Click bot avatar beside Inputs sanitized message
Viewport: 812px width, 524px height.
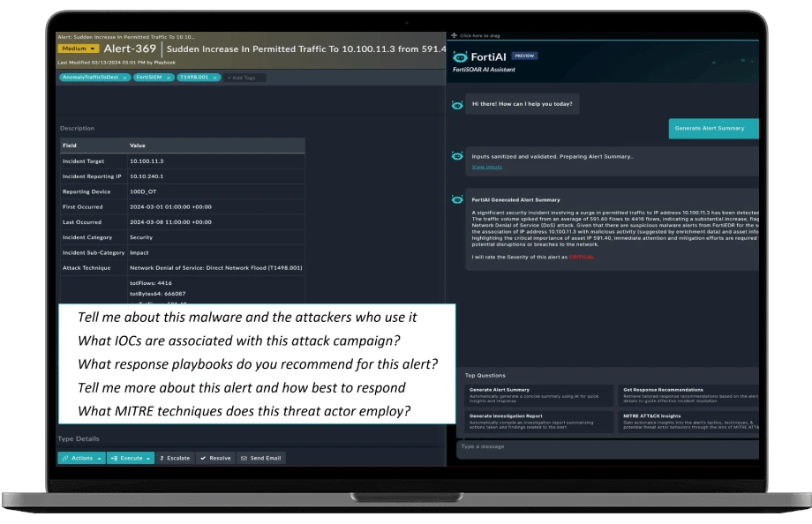pos(457,157)
